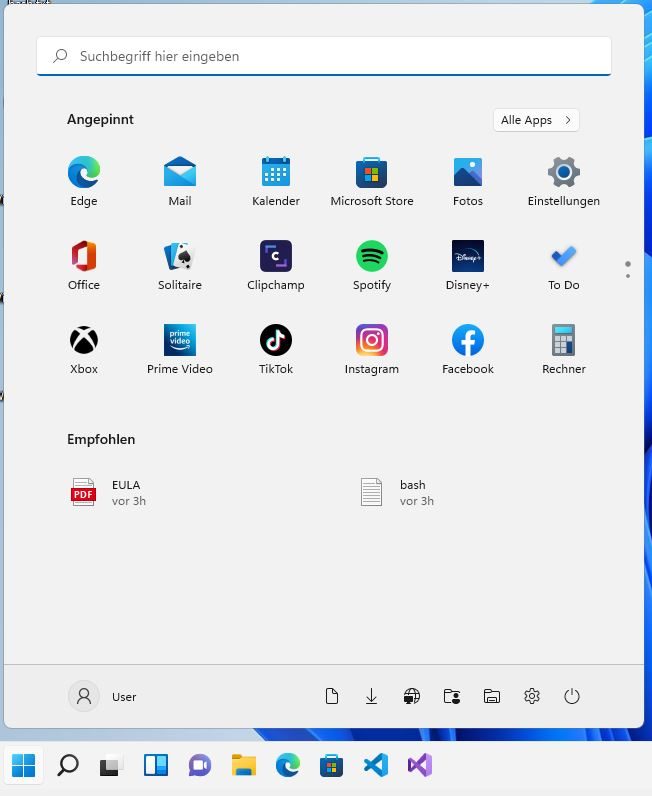Start the Solitaire game

(180, 266)
